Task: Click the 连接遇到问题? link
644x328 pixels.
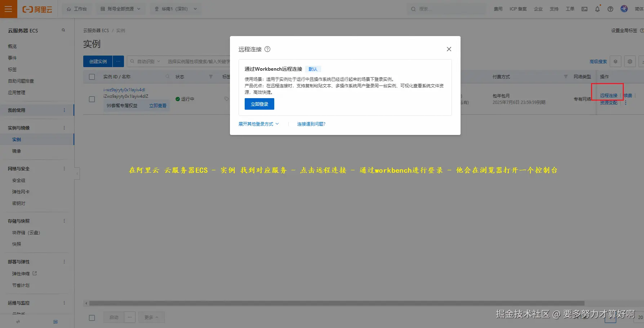Action: click(x=311, y=124)
